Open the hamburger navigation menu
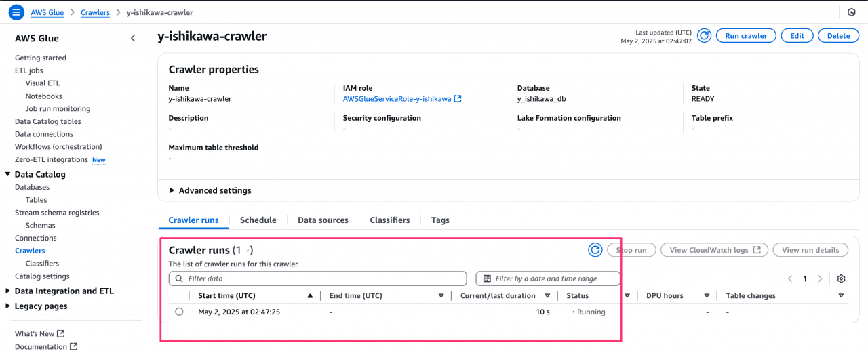Screen dimensions: 868x351 [16, 12]
